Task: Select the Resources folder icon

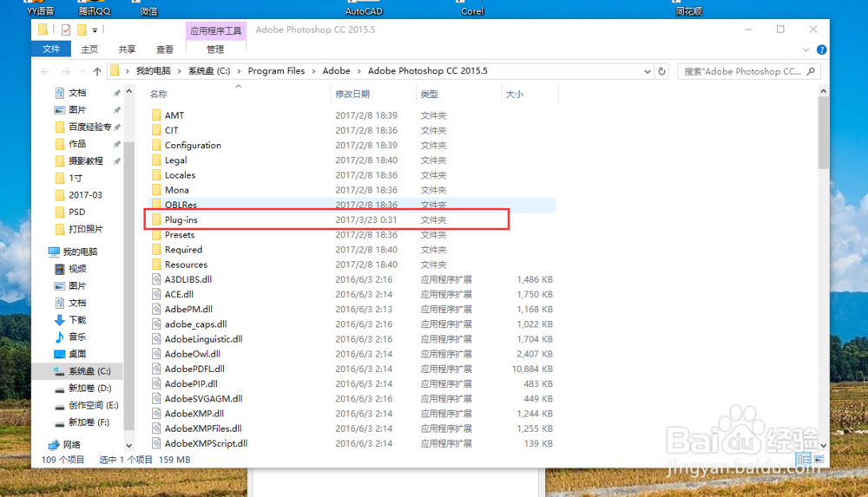Action: [x=156, y=265]
